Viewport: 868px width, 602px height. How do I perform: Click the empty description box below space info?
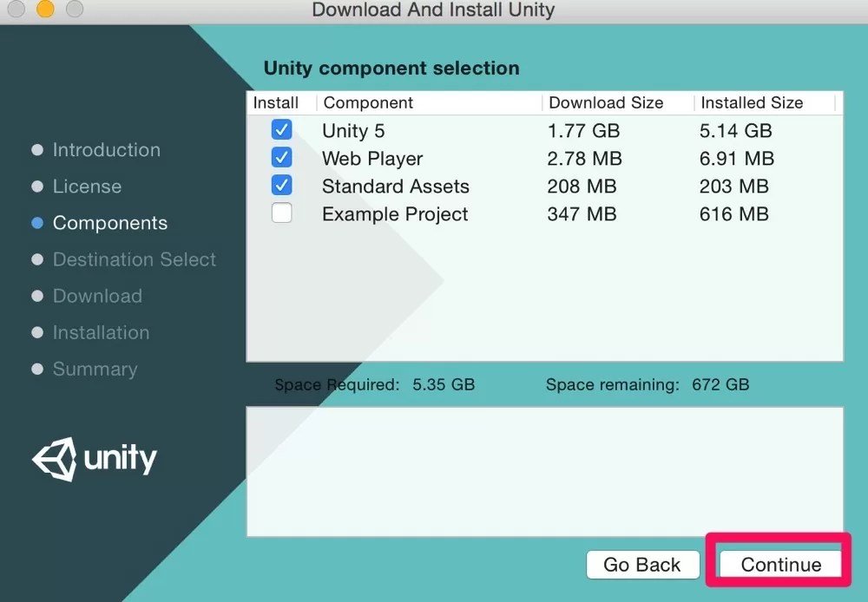coord(545,472)
